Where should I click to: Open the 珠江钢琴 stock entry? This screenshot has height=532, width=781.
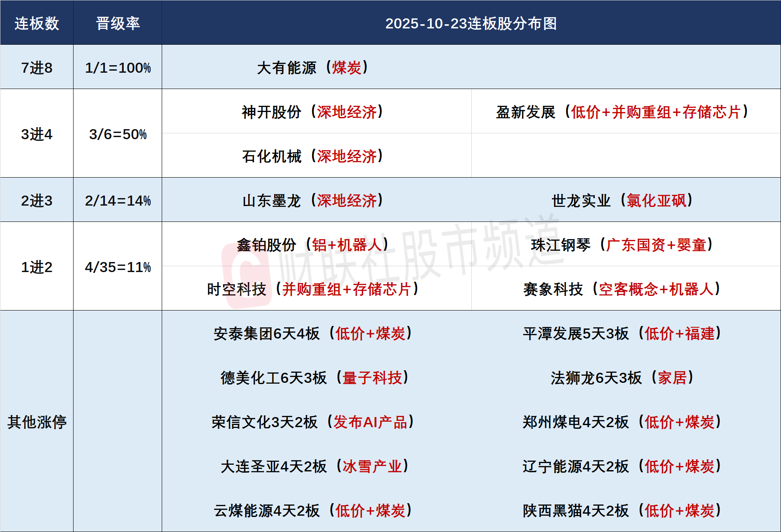[x=622, y=245]
